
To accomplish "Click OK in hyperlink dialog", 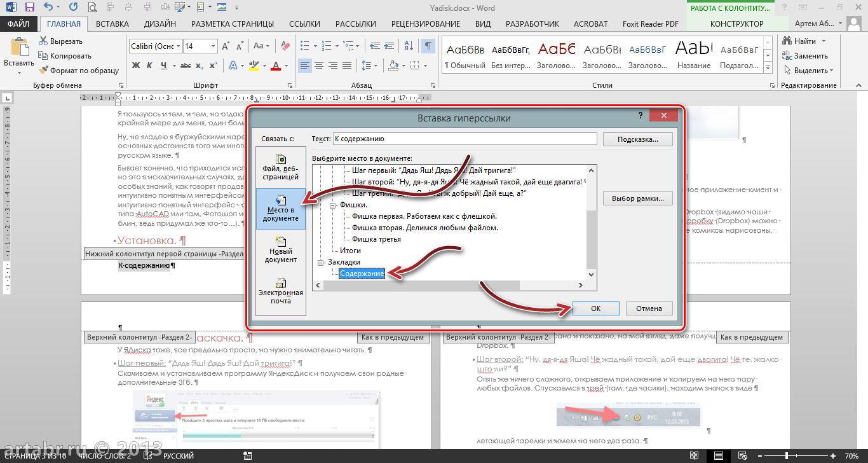I will pyautogui.click(x=595, y=308).
